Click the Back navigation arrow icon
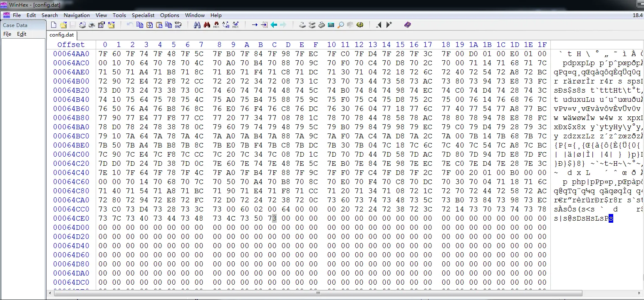Screen dimensions: 644x300 (274, 25)
